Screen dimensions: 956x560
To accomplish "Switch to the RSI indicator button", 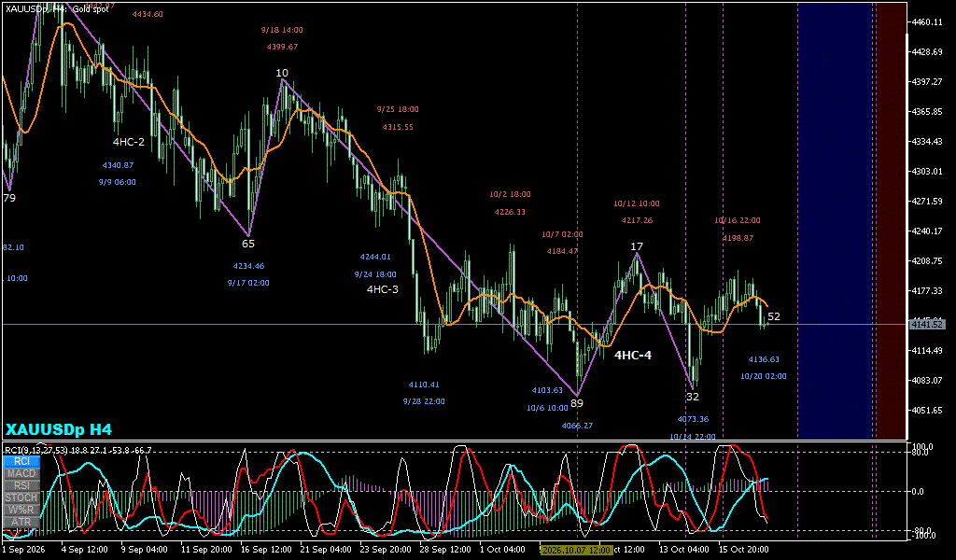I will pyautogui.click(x=21, y=485).
